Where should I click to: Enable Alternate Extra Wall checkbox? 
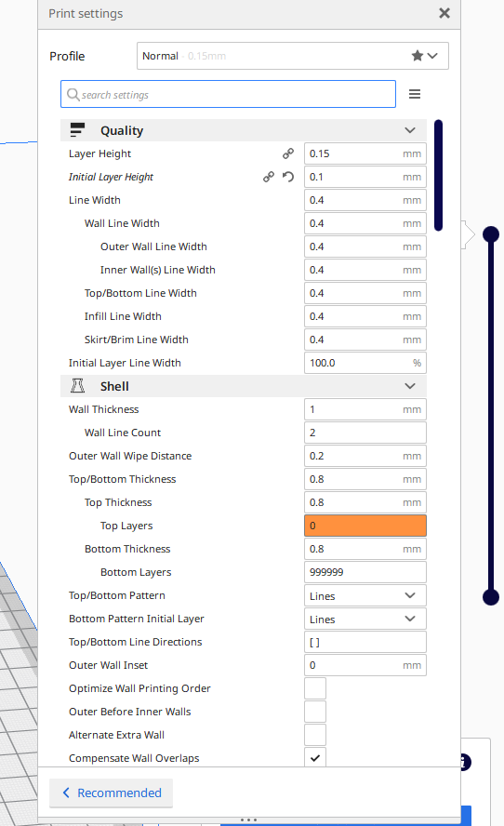tap(315, 735)
